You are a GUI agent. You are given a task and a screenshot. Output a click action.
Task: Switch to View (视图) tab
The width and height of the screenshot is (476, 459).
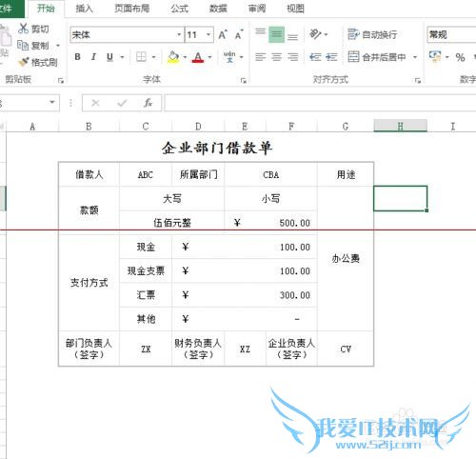tap(295, 9)
